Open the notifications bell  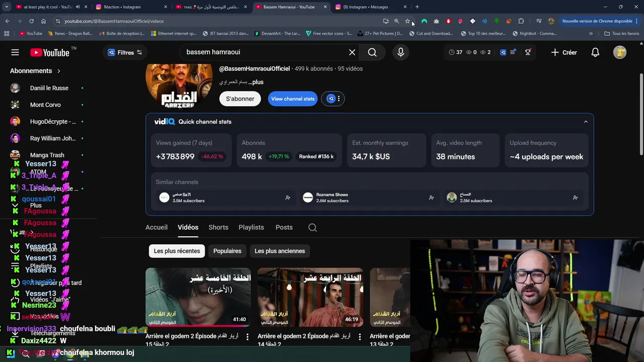pyautogui.click(x=595, y=52)
